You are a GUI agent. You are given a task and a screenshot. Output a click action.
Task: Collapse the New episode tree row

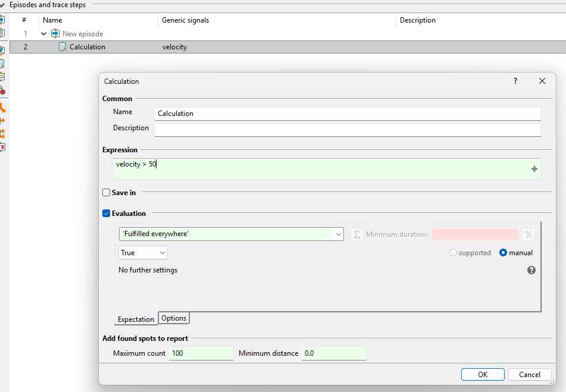[x=43, y=33]
